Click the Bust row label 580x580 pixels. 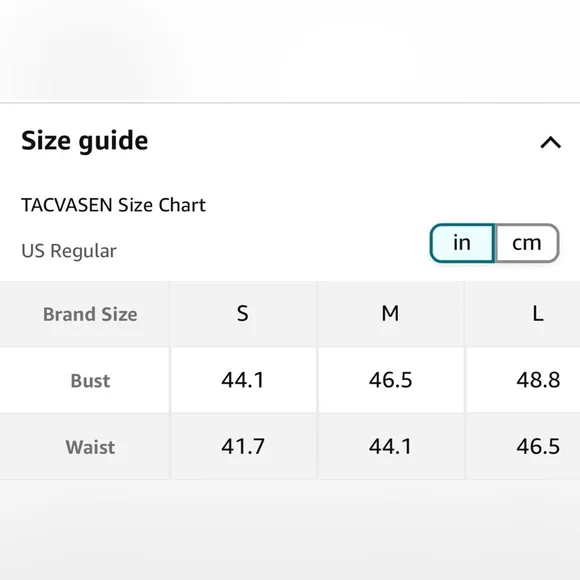pos(90,381)
